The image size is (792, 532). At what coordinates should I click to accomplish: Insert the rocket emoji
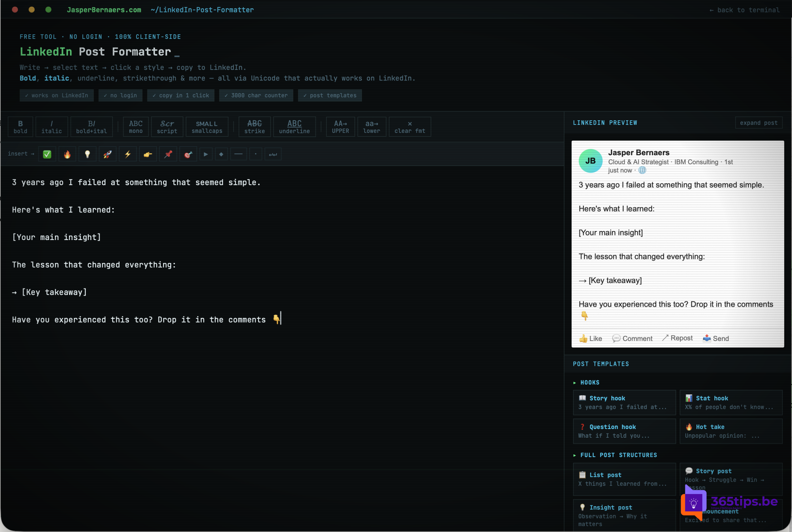108,154
